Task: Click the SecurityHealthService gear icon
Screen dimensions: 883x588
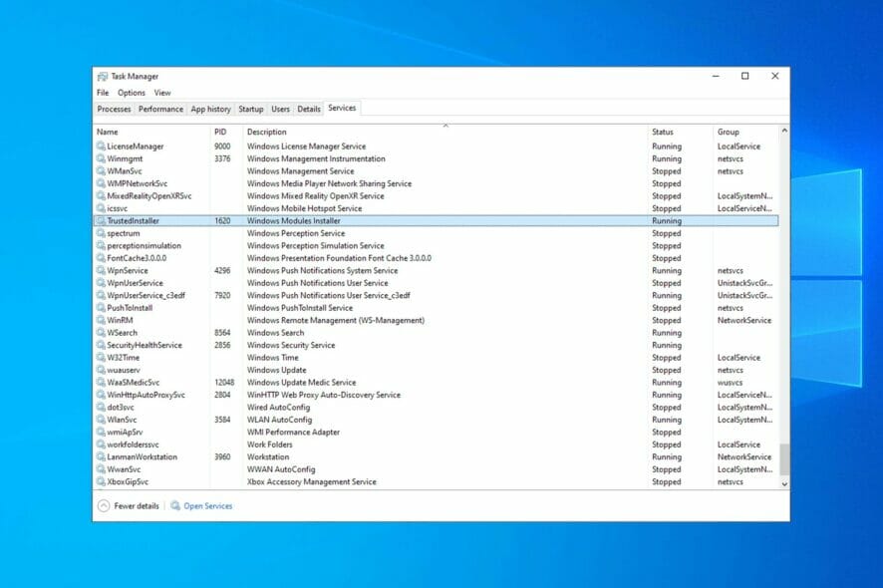Action: (101, 345)
